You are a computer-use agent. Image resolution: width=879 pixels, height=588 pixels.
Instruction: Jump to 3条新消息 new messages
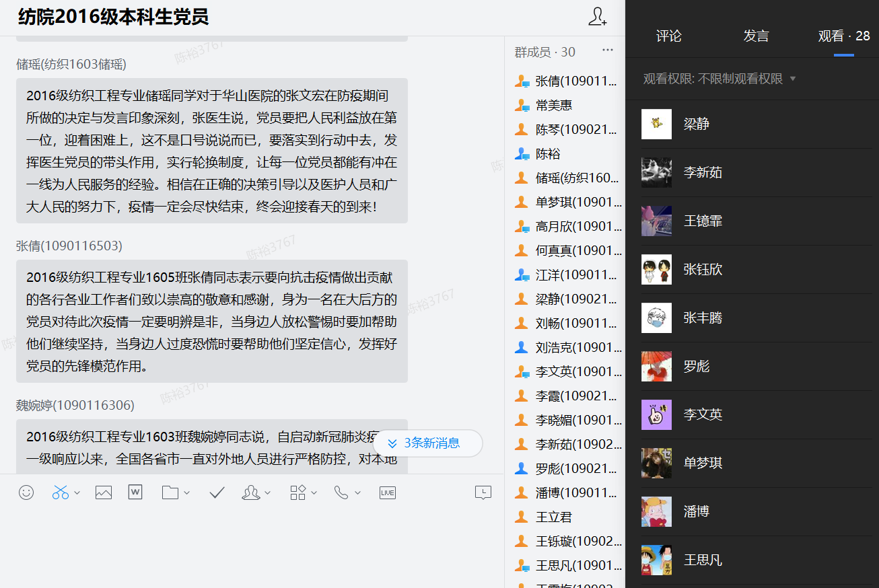pos(427,443)
